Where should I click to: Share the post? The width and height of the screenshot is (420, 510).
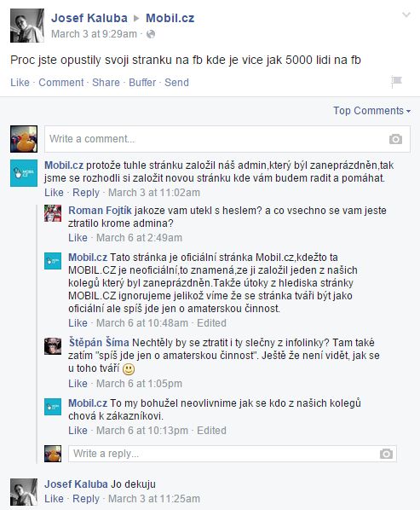pyautogui.click(x=106, y=82)
